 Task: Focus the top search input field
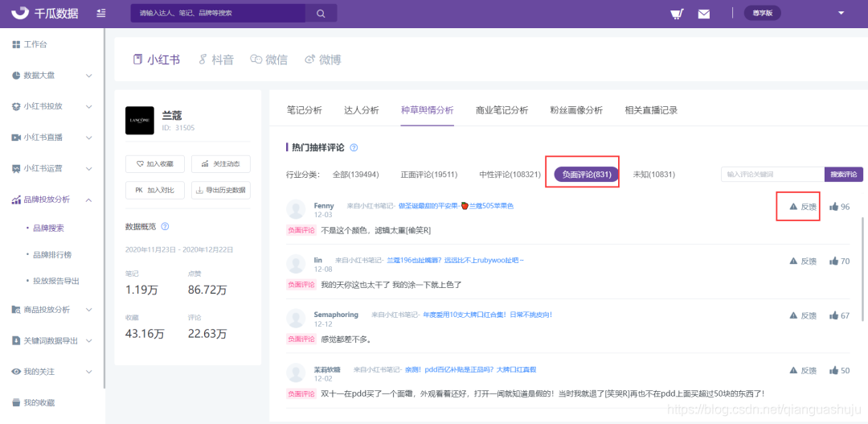click(218, 14)
